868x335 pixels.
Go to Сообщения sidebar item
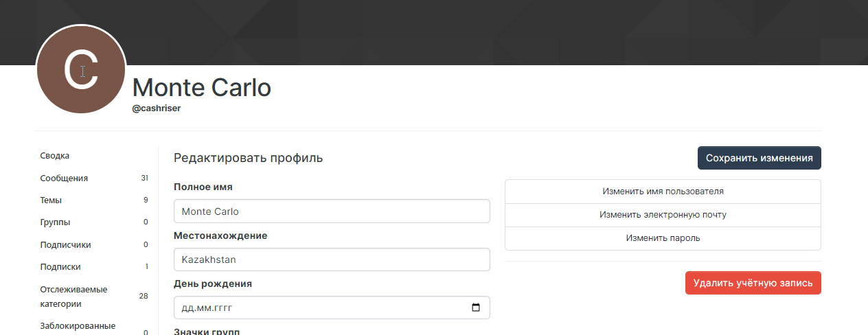[x=64, y=178]
